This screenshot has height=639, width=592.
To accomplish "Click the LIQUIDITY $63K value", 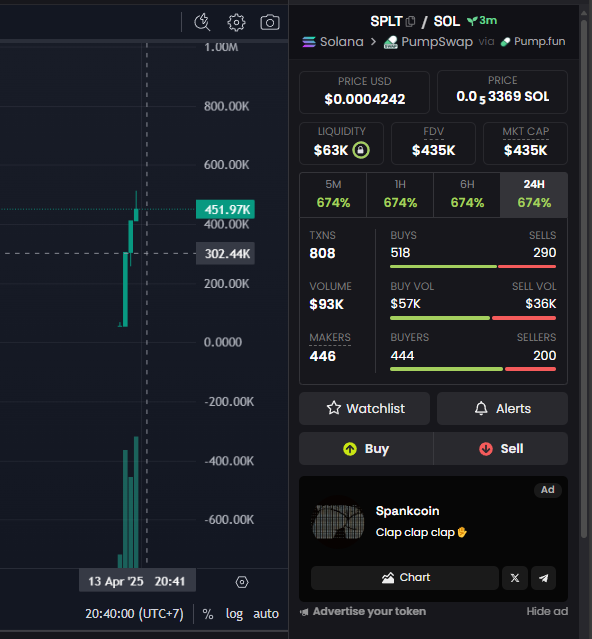I will [331, 150].
